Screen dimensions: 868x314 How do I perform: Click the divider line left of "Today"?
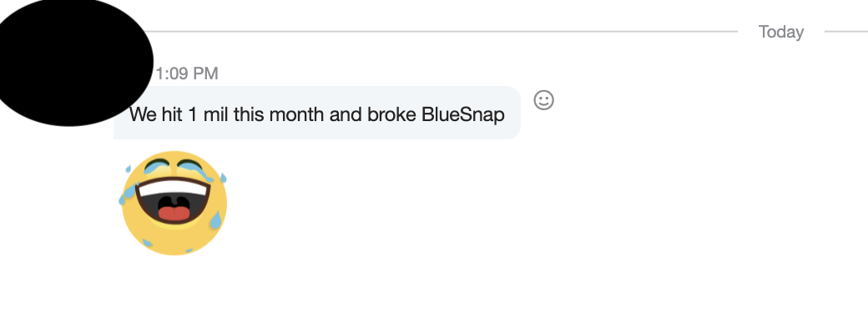pyautogui.click(x=445, y=32)
